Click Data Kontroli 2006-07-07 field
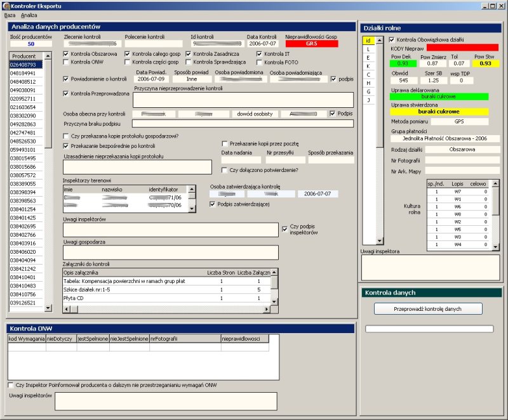 click(263, 44)
